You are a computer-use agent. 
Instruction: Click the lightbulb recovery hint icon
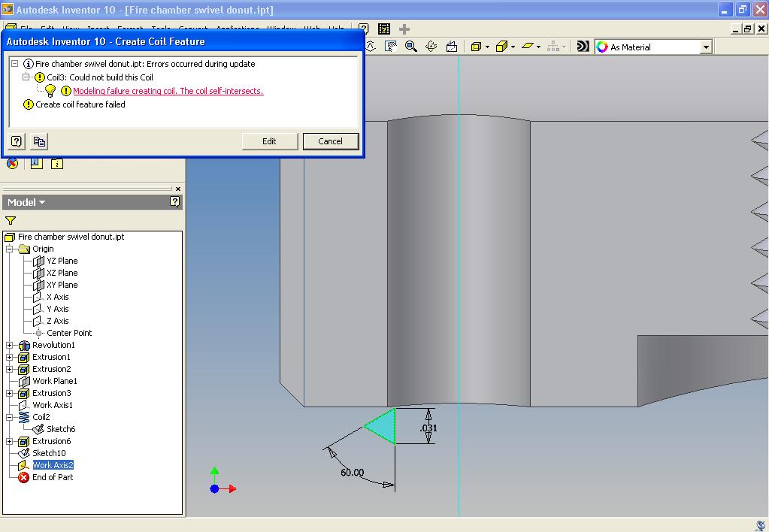pos(50,91)
